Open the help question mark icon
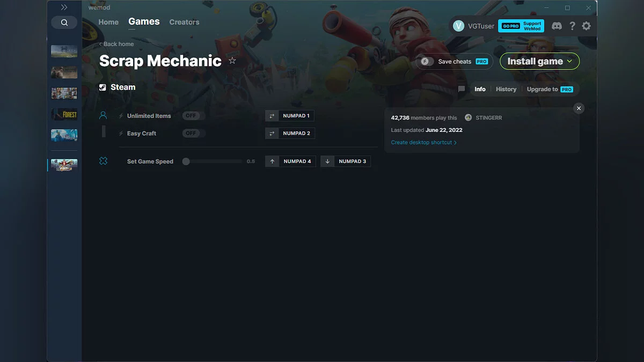 tap(572, 26)
